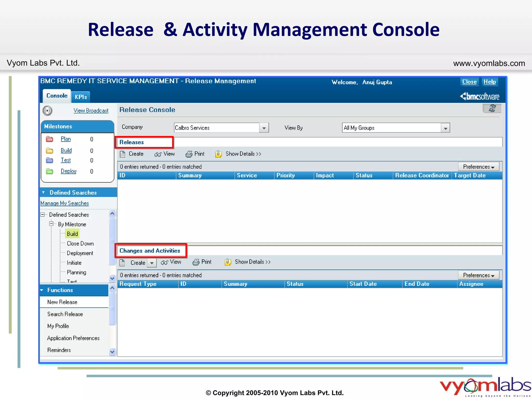Select New Release function
Screen dimensions: 532x399
(x=74, y=302)
